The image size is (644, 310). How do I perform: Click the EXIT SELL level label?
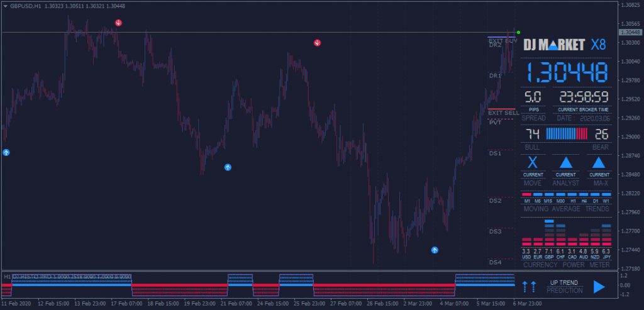pos(504,113)
